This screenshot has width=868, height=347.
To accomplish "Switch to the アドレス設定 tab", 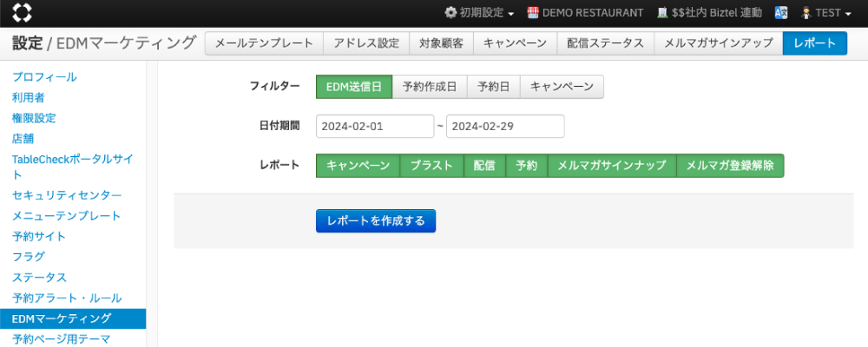I will [366, 43].
